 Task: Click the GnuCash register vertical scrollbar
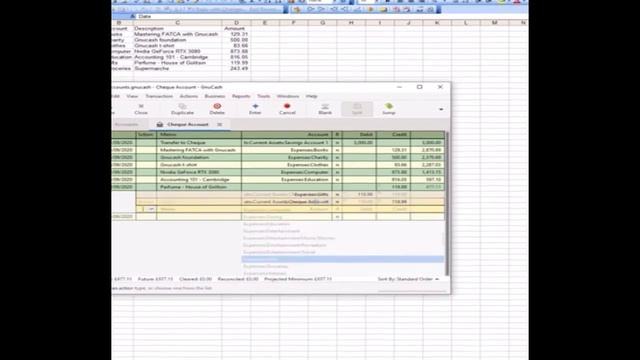447,204
